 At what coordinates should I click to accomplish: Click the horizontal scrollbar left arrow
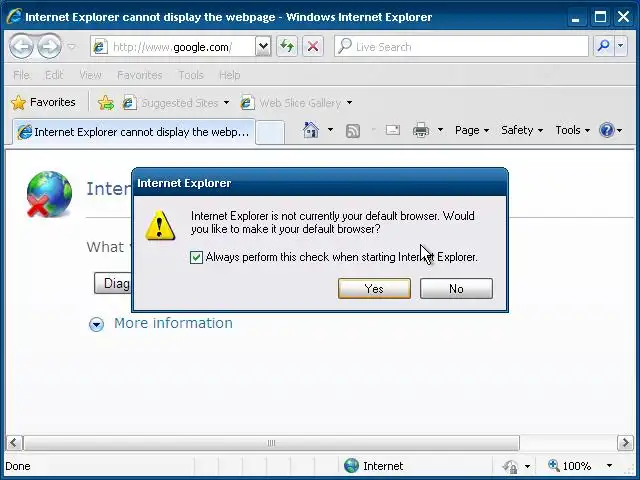13,442
